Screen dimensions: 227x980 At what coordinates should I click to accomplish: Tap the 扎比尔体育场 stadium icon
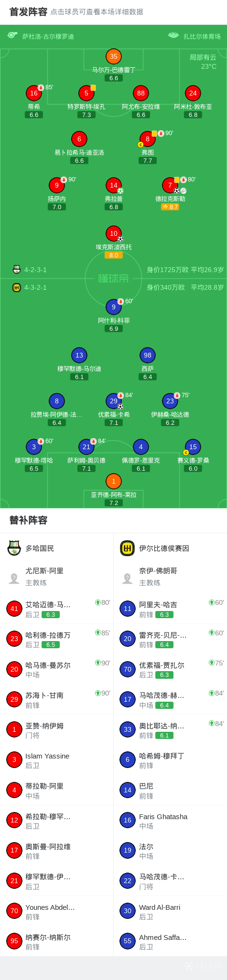coord(173,35)
